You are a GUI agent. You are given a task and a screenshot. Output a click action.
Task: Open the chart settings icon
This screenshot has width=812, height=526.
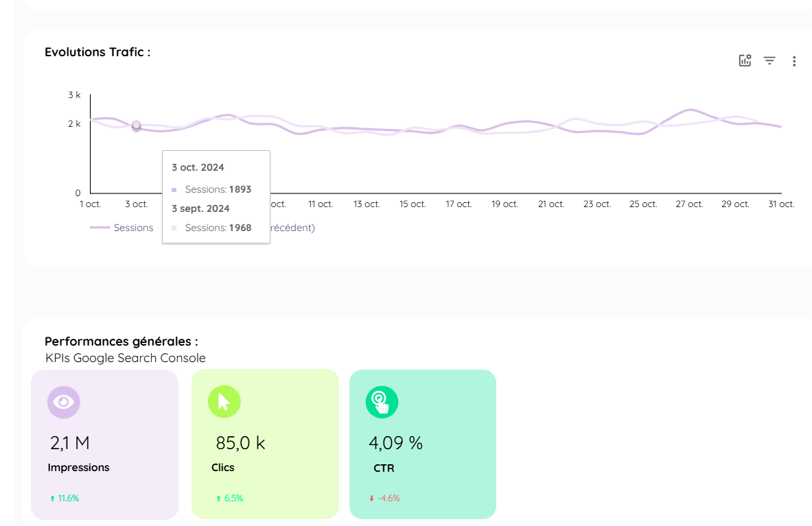(x=744, y=60)
